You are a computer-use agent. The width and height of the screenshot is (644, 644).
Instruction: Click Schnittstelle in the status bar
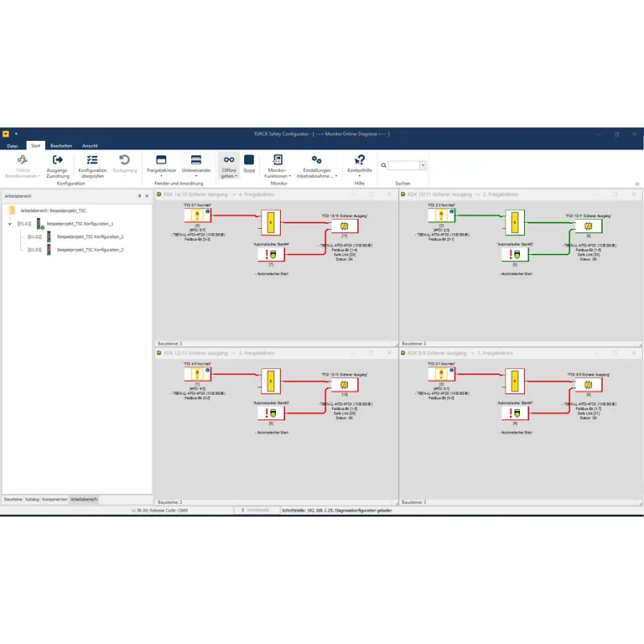tap(258, 510)
